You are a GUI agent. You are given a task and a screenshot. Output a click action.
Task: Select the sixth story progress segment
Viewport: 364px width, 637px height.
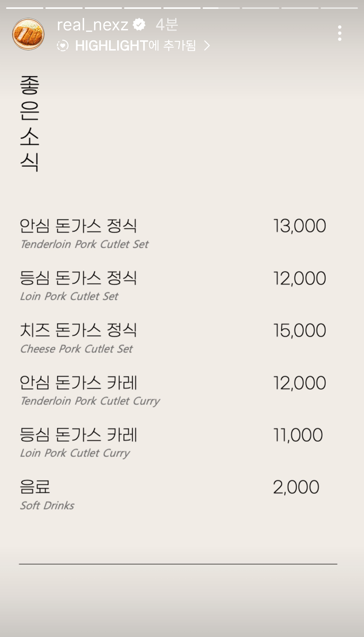[221, 8]
